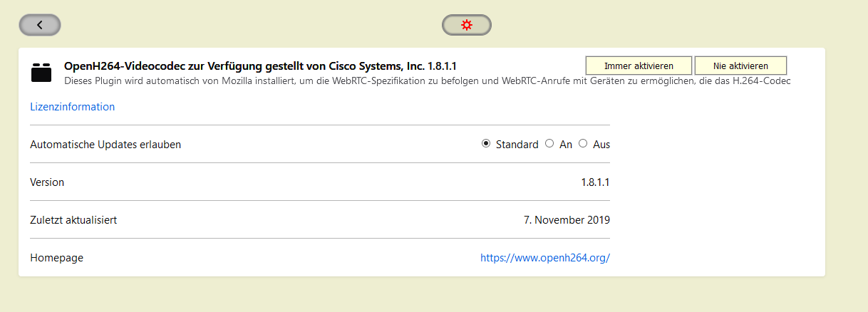Screen dimensions: 868x312
Task: Choose the 'Nie aktivieren' button
Action: (x=740, y=66)
